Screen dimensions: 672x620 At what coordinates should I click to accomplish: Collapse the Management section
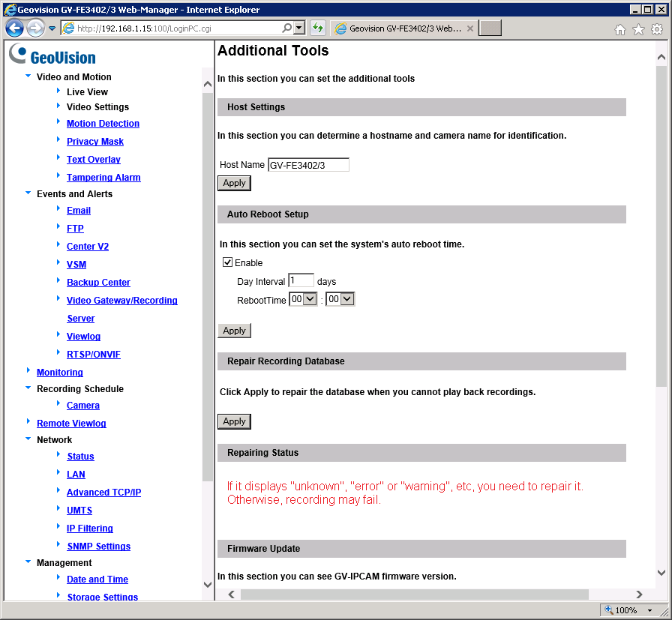tap(28, 562)
